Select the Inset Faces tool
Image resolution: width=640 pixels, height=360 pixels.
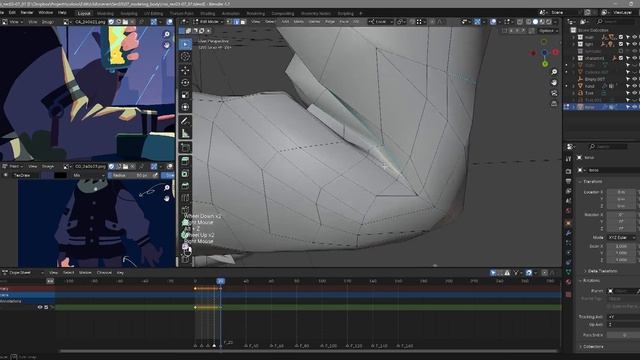tap(185, 173)
